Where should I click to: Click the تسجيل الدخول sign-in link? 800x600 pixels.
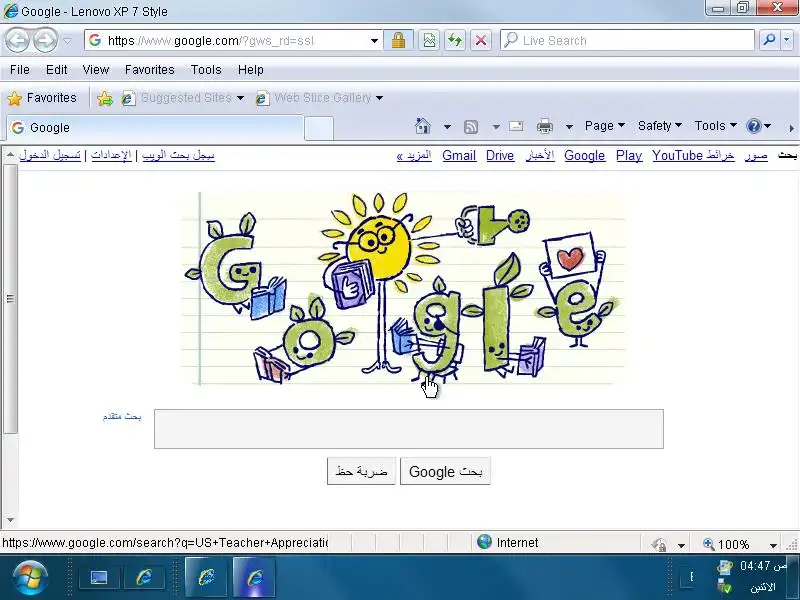[x=50, y=155]
